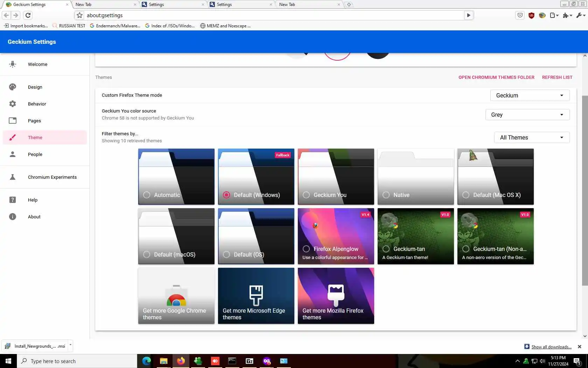The image size is (588, 368).
Task: Open the Command Prompt taskbar icon
Action: (232, 361)
